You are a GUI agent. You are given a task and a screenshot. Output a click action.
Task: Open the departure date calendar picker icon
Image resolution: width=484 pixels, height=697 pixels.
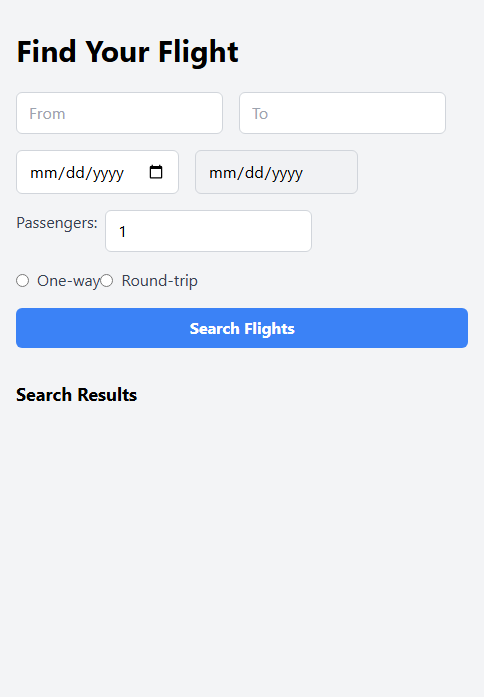[156, 172]
